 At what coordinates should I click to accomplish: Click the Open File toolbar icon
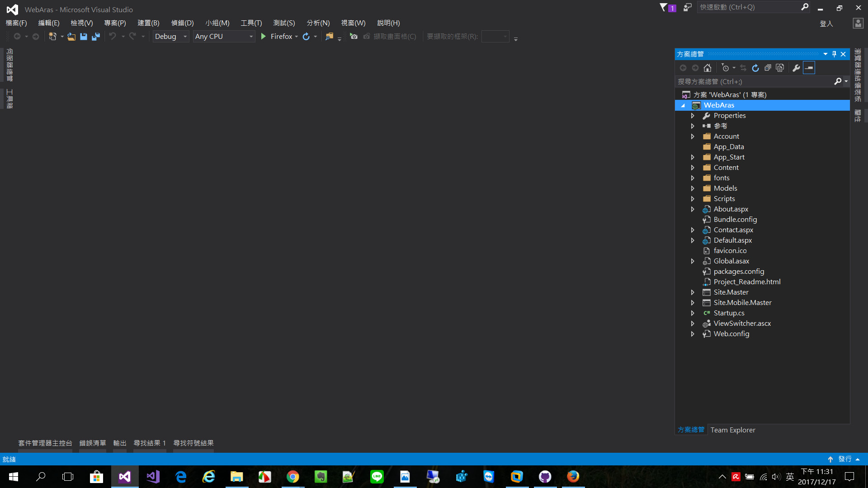[x=71, y=37]
